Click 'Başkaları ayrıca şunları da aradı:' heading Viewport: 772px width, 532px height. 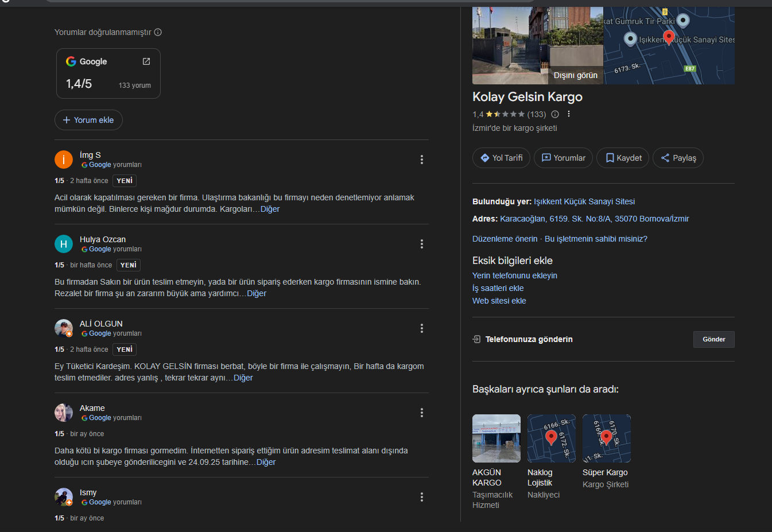click(545, 389)
